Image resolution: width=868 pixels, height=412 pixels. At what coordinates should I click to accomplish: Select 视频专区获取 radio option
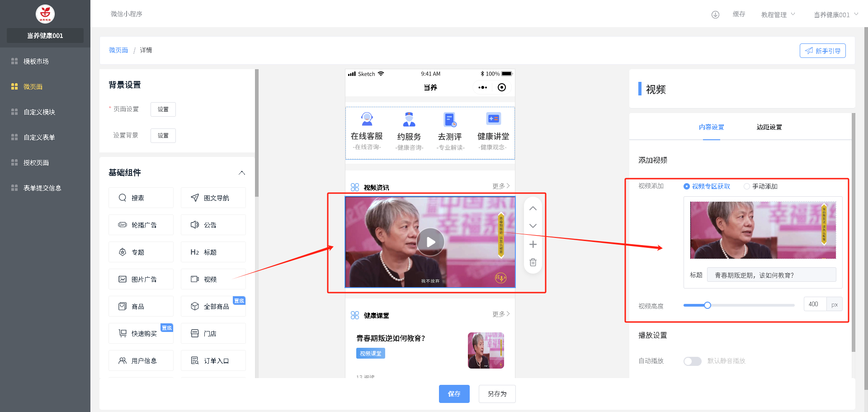pyautogui.click(x=687, y=186)
